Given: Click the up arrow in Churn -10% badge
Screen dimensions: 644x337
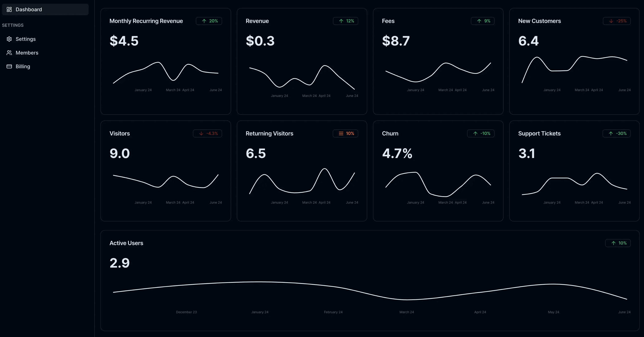Looking at the screenshot, I should (475, 133).
